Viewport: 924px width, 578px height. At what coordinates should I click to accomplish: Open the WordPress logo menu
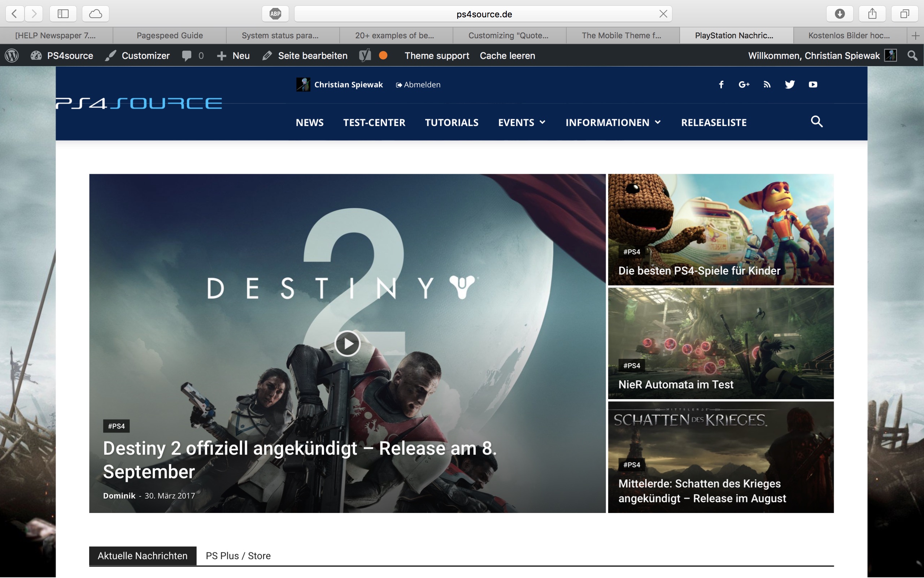tap(12, 56)
